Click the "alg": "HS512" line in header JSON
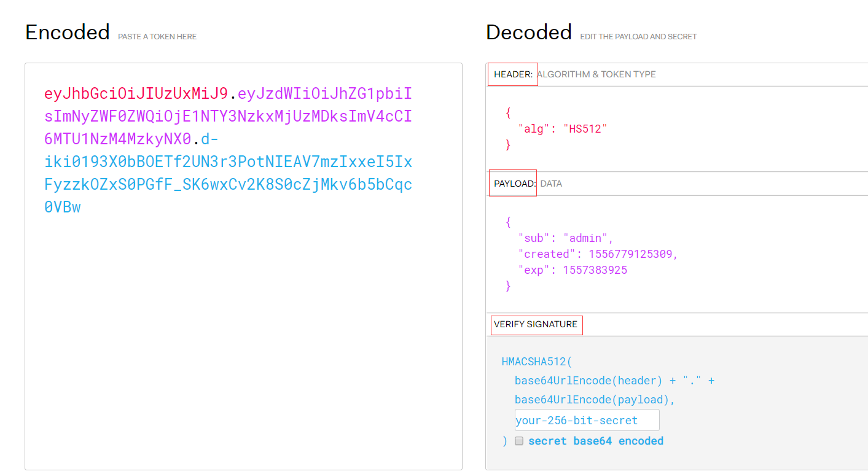868x474 pixels. [x=562, y=129]
